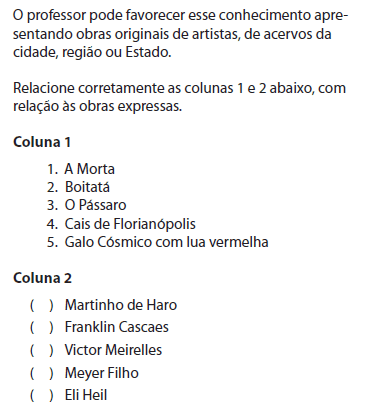This screenshot has height=406, width=380.
Task: Select list item Cais de Florianópolis
Action: point(121,224)
